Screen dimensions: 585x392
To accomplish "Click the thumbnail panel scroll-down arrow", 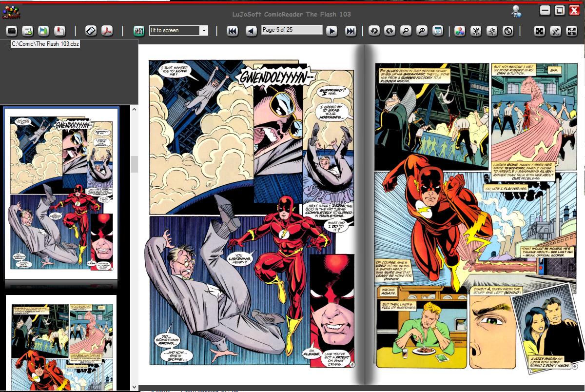I will pos(134,387).
